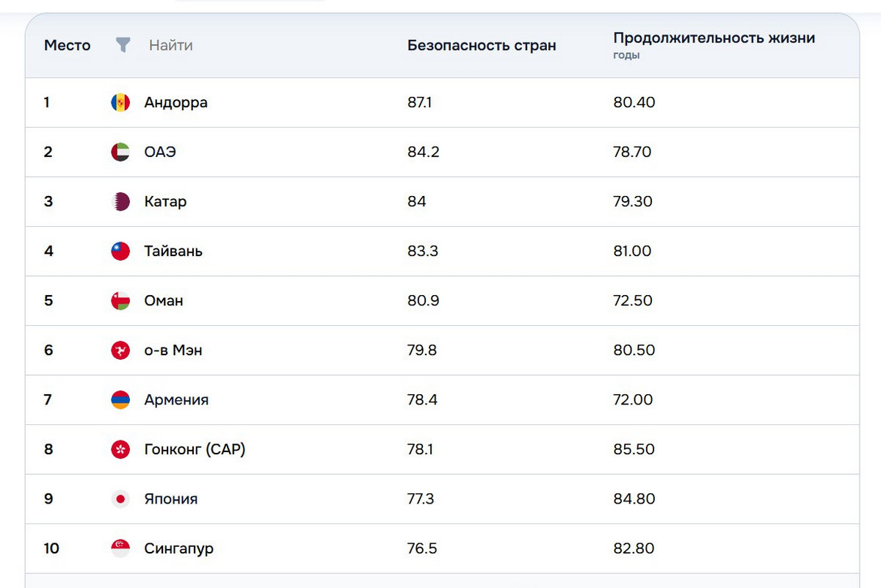881x588 pixels.
Task: Click the Hong Kong flag icon
Action: (x=120, y=449)
